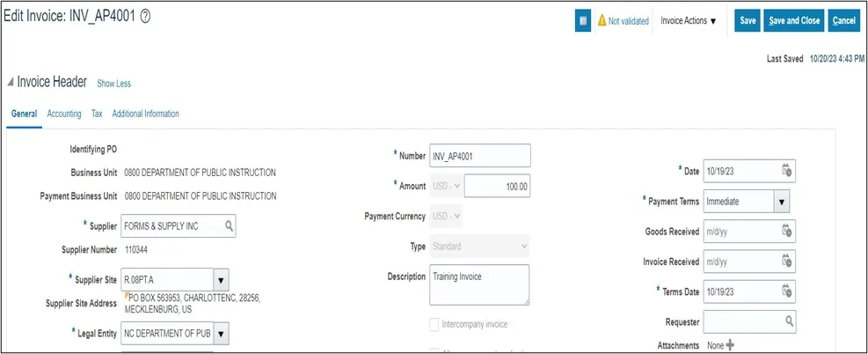Open the Supplier Site dropdown
Screen dimensions: 868x354
[222, 280]
